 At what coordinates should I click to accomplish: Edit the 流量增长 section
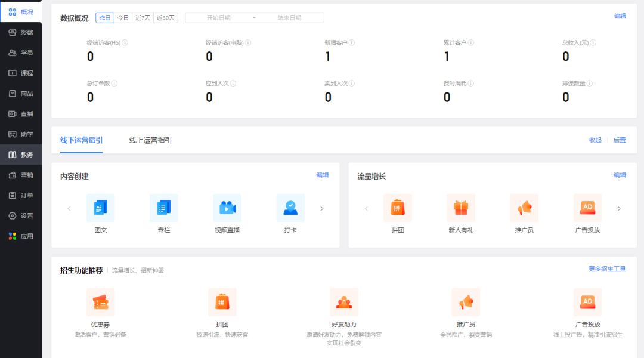pos(620,175)
